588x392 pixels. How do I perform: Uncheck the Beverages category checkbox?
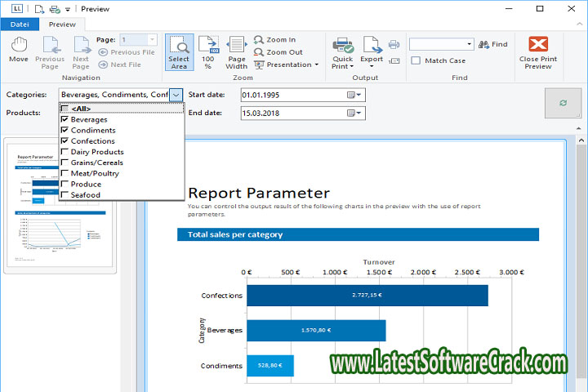tap(65, 119)
